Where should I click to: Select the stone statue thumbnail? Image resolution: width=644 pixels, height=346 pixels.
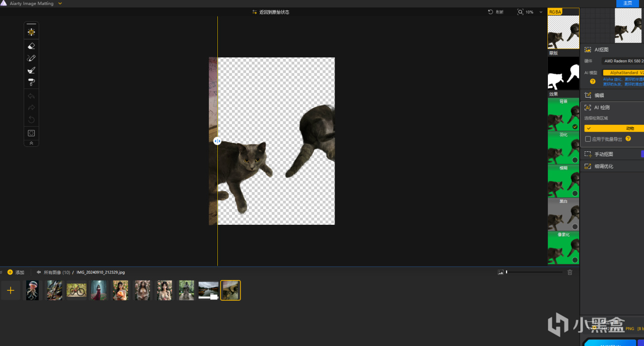pyautogui.click(x=186, y=290)
